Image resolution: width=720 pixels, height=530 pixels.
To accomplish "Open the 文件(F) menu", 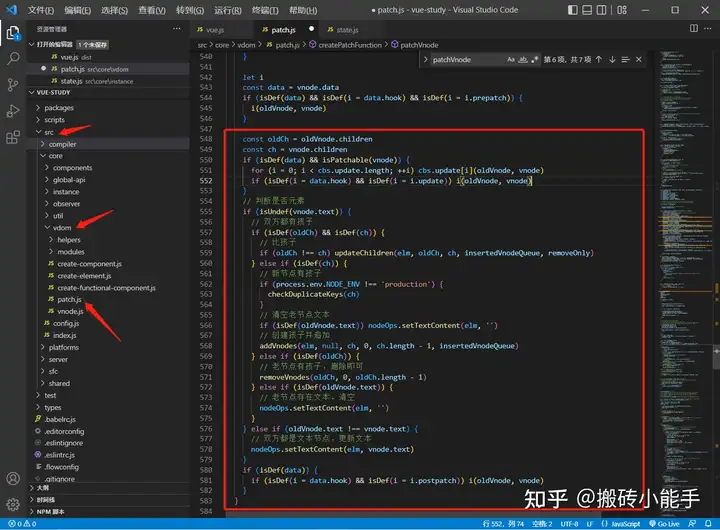I will (41, 10).
